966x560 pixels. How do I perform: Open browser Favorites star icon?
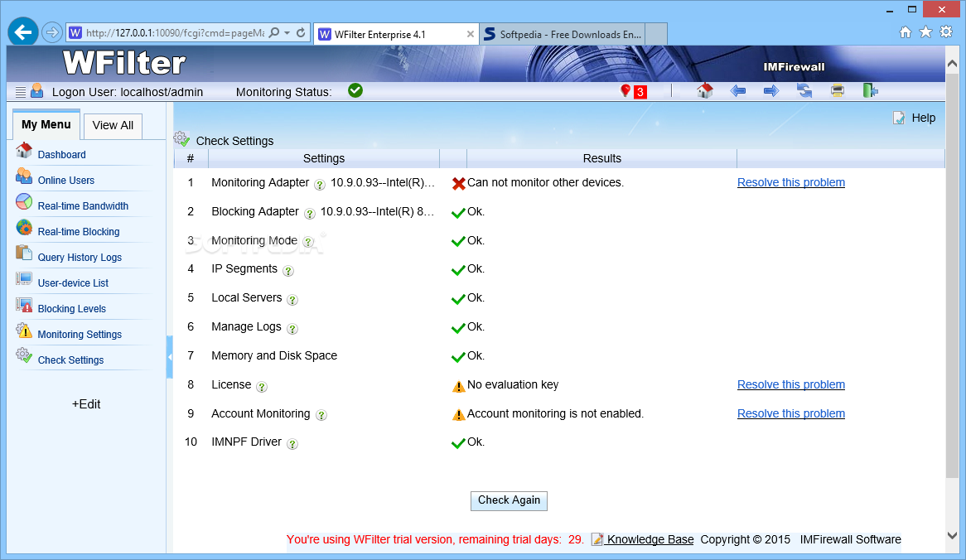925,32
